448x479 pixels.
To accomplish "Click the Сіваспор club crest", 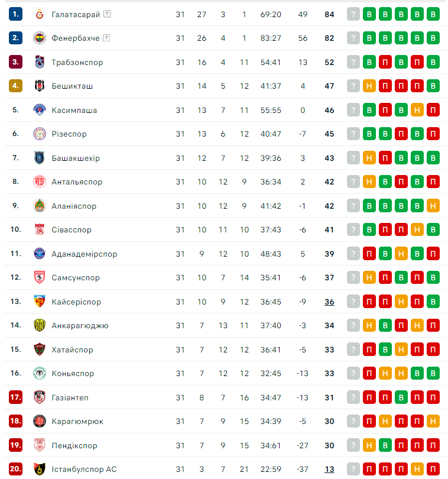I will click(40, 229).
